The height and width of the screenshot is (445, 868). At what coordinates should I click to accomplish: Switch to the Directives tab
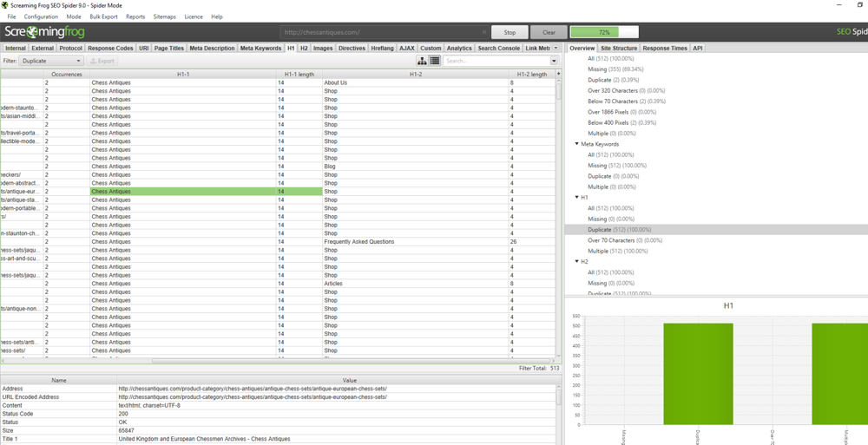tap(352, 49)
